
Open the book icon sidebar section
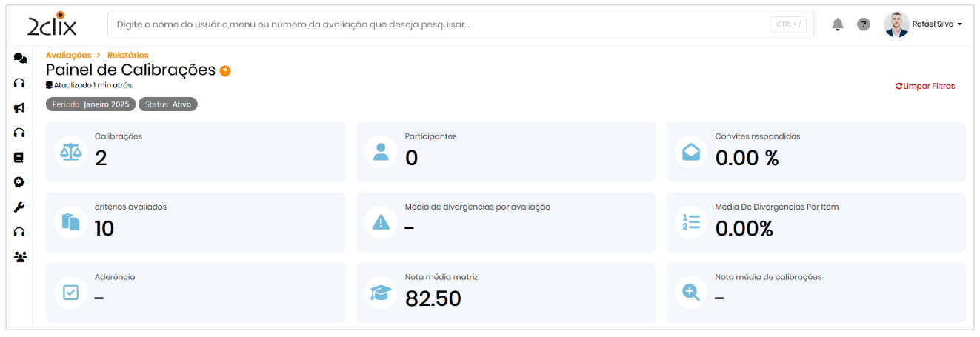pos(20,157)
